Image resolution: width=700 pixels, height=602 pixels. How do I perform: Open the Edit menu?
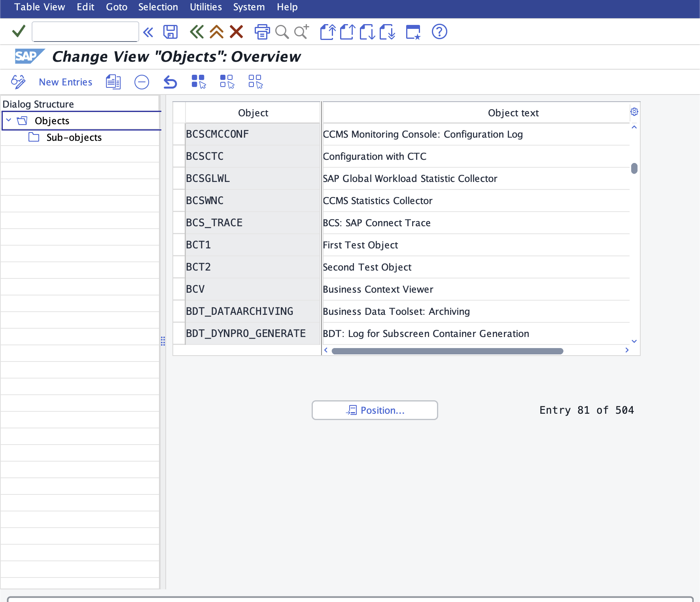tap(85, 7)
